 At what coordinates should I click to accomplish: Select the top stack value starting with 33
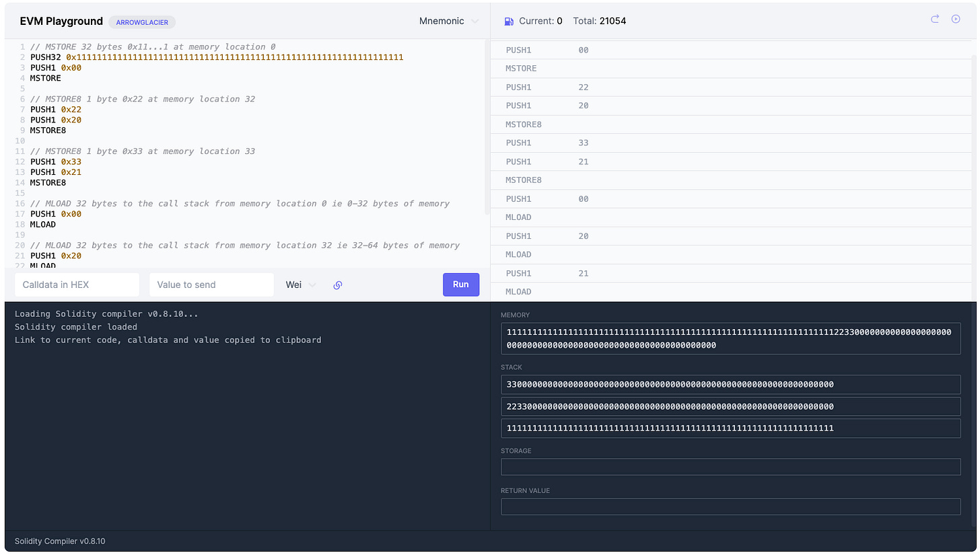[x=731, y=384]
